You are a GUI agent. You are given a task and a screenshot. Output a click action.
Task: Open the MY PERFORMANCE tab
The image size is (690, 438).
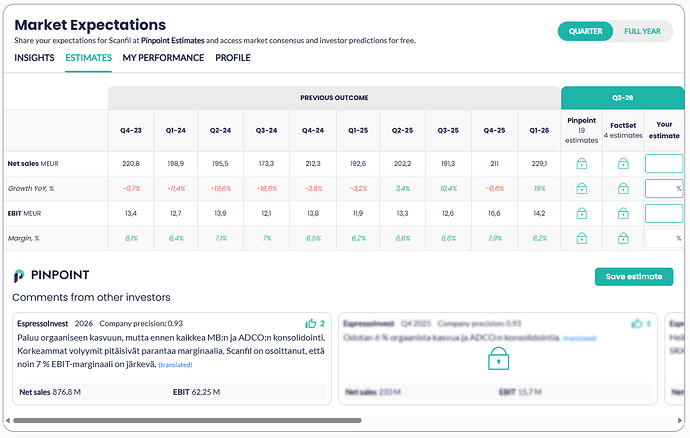click(163, 58)
